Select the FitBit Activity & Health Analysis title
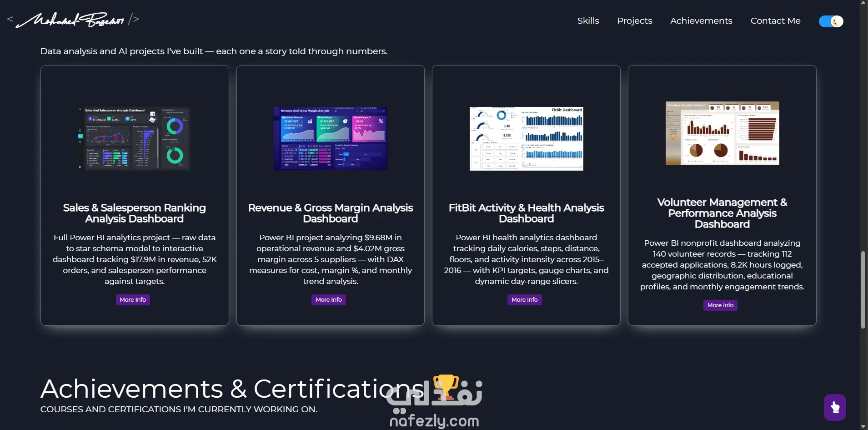The image size is (868, 430). point(527,213)
